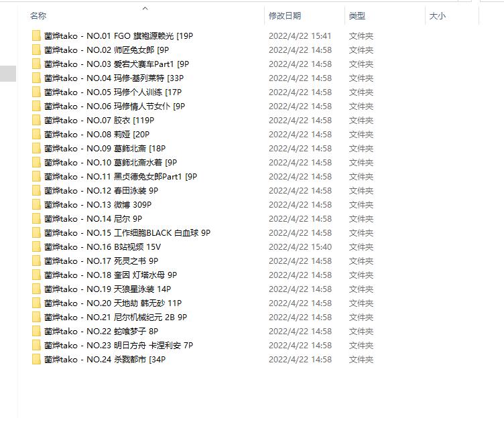Screen dimensions: 504x426
Task: Click folder icon for NO.01 FGO
Action: pos(36,35)
